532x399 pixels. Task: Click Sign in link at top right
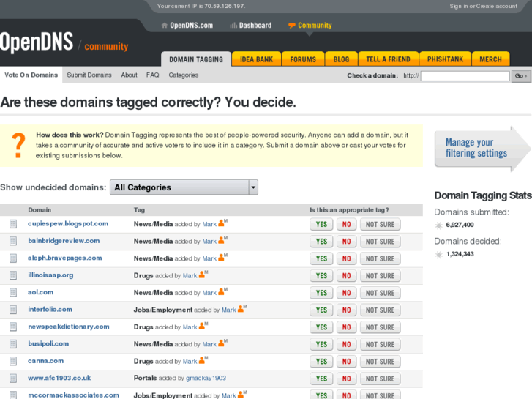pyautogui.click(x=459, y=6)
